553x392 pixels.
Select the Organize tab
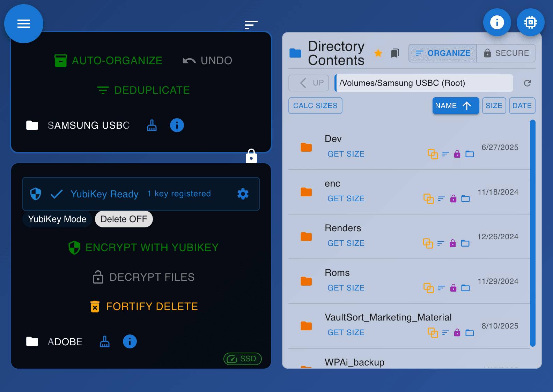tap(443, 53)
